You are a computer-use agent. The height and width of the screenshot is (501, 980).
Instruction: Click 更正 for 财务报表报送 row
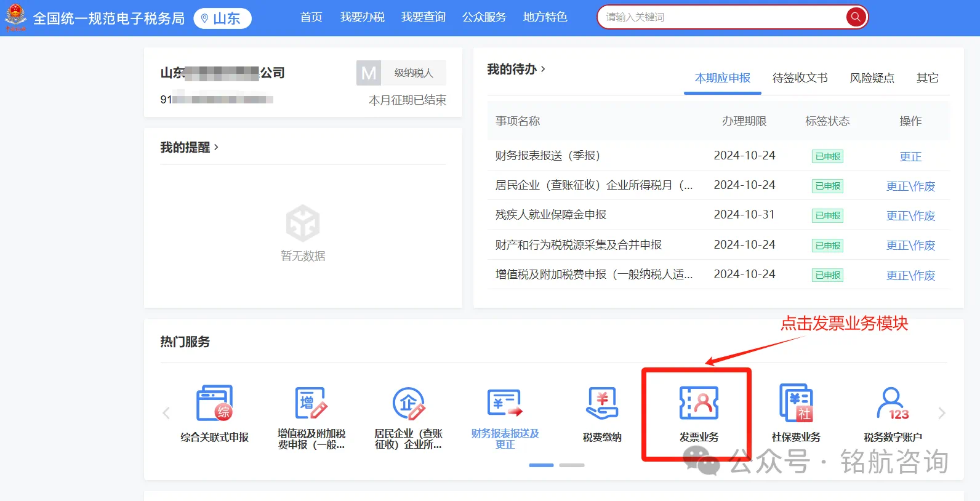(x=910, y=156)
